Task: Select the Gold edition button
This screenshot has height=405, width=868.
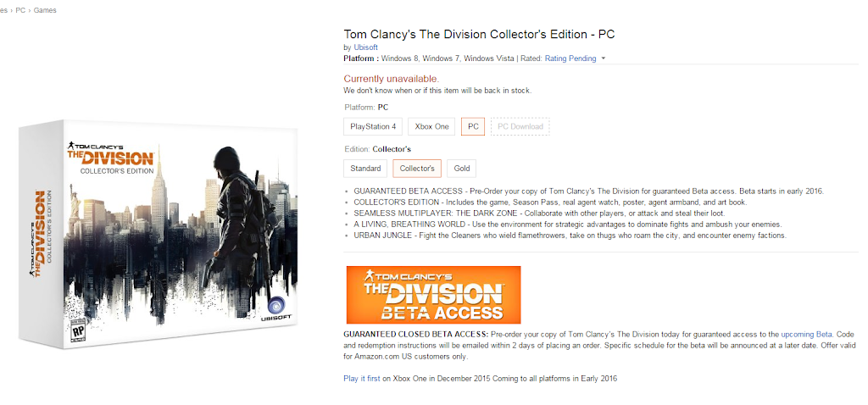Action: (x=462, y=169)
